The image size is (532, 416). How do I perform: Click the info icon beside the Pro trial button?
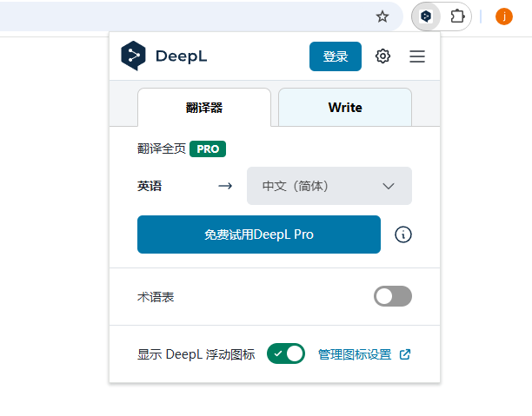pos(403,234)
